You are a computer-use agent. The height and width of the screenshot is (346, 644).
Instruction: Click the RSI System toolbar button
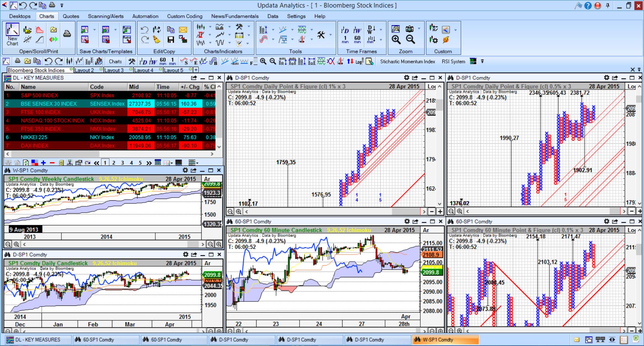(453, 62)
